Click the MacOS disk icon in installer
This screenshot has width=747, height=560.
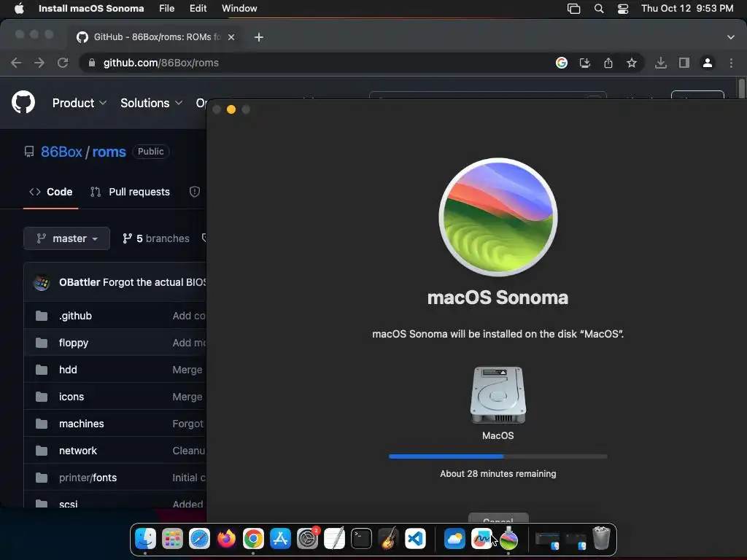(498, 395)
